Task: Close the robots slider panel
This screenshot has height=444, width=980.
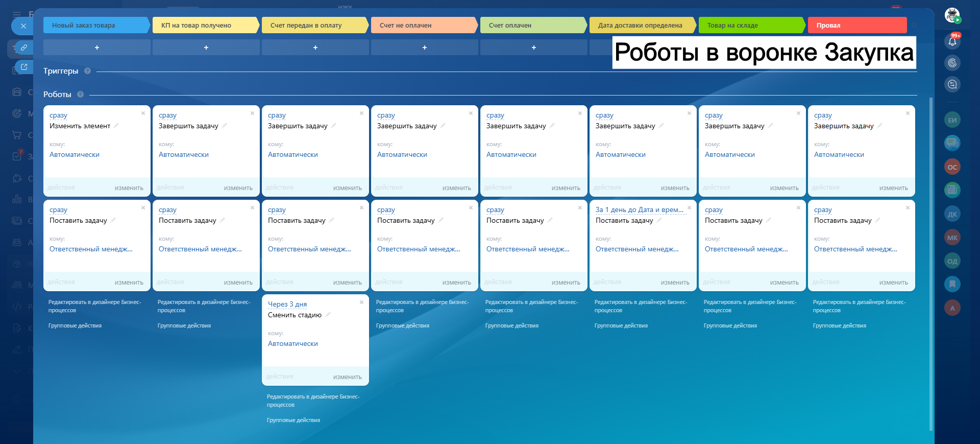Action: 23,26
